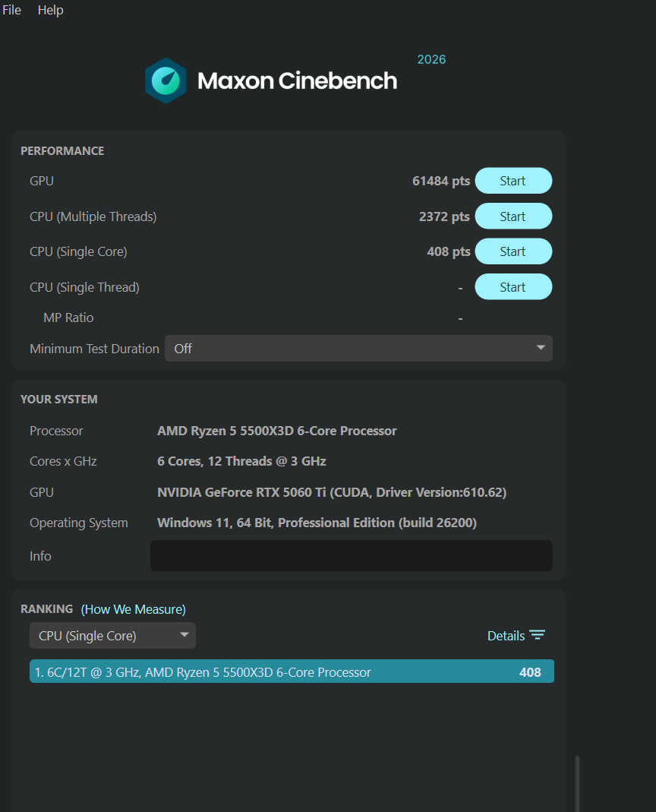
Task: Open the Minimum Test Duration dropdown
Action: pos(358,349)
